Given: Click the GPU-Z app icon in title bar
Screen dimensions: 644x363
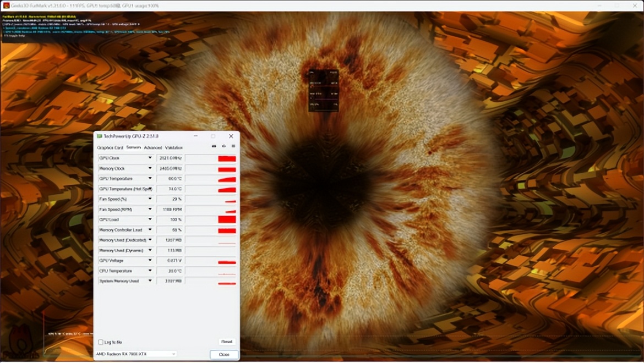Looking at the screenshot, I should tap(100, 136).
